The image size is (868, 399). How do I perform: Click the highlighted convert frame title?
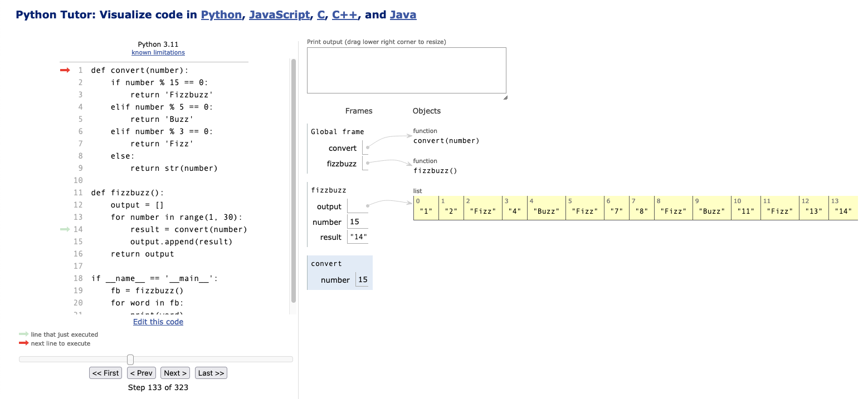click(x=326, y=264)
